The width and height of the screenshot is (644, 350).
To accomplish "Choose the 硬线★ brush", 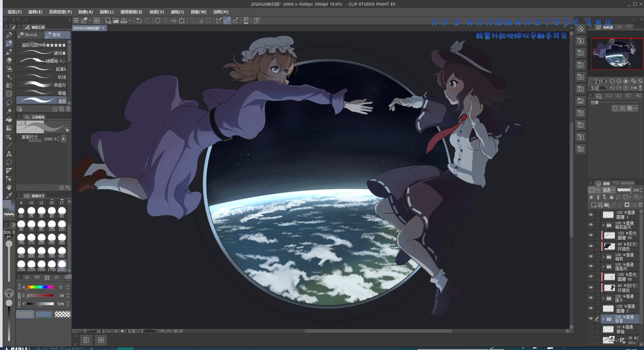I will (x=42, y=53).
